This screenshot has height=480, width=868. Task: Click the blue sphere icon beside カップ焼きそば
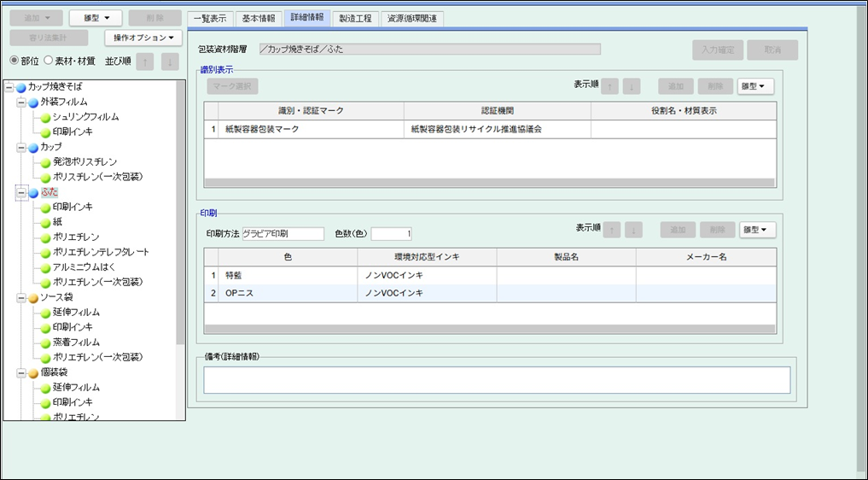tap(21, 87)
